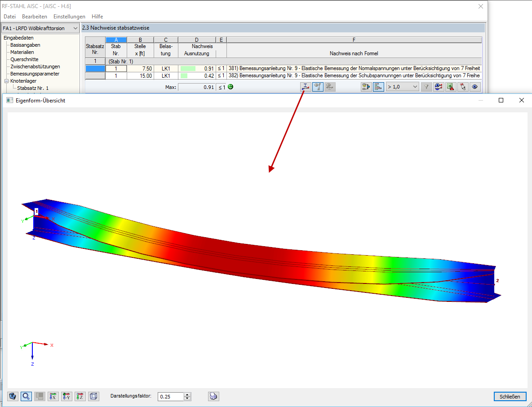Viewport: 532px width, 407px height.
Task: Click the Stabsatz 1 row header
Action: pyautogui.click(x=95, y=62)
